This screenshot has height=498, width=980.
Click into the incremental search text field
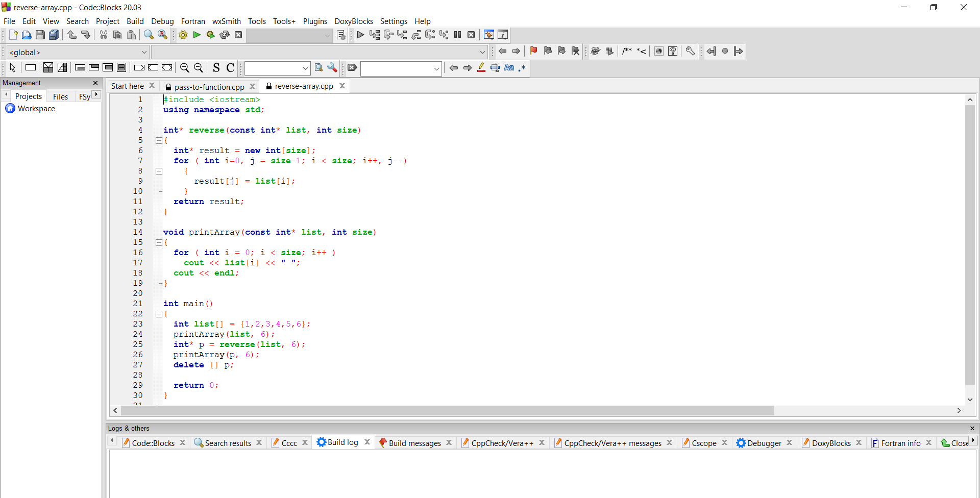pos(397,68)
